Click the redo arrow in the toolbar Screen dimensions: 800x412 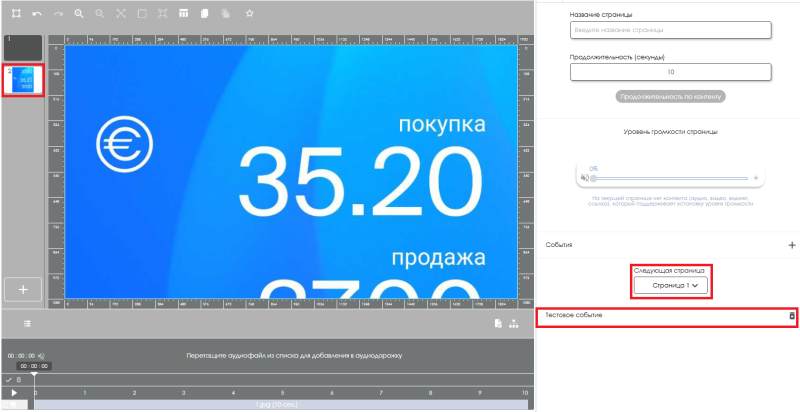57,14
